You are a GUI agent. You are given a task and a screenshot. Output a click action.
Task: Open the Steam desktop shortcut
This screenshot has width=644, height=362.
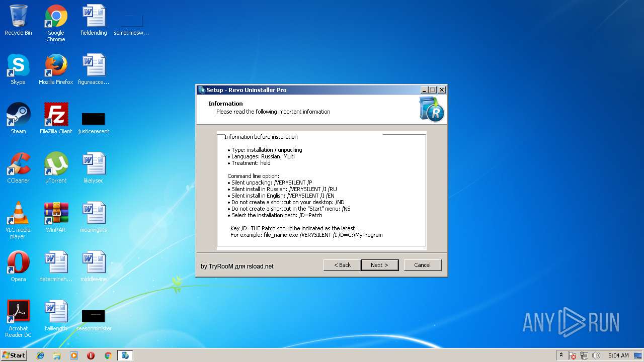click(x=18, y=119)
